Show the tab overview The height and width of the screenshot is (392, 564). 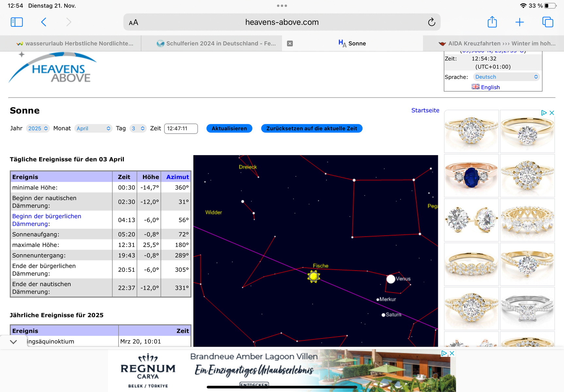pos(548,22)
